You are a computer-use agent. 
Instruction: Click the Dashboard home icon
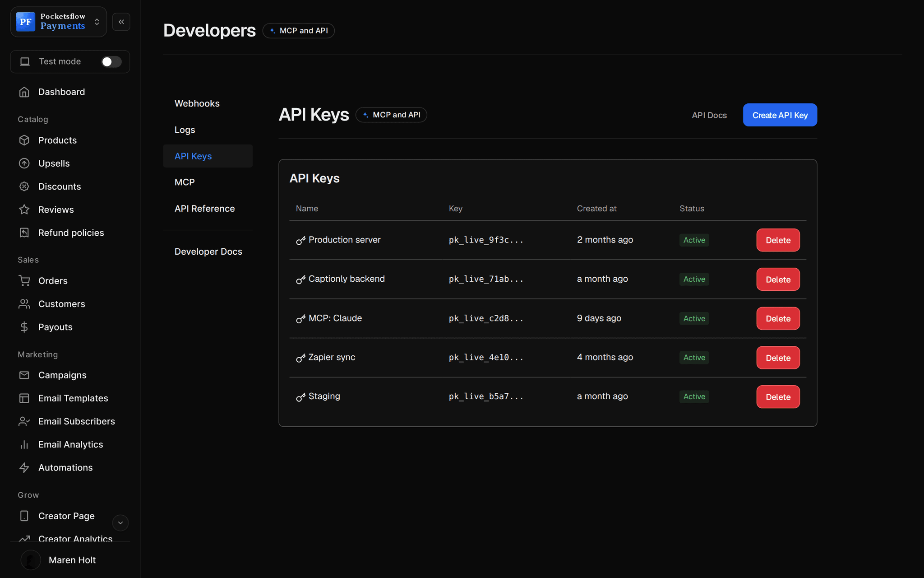coord(24,92)
